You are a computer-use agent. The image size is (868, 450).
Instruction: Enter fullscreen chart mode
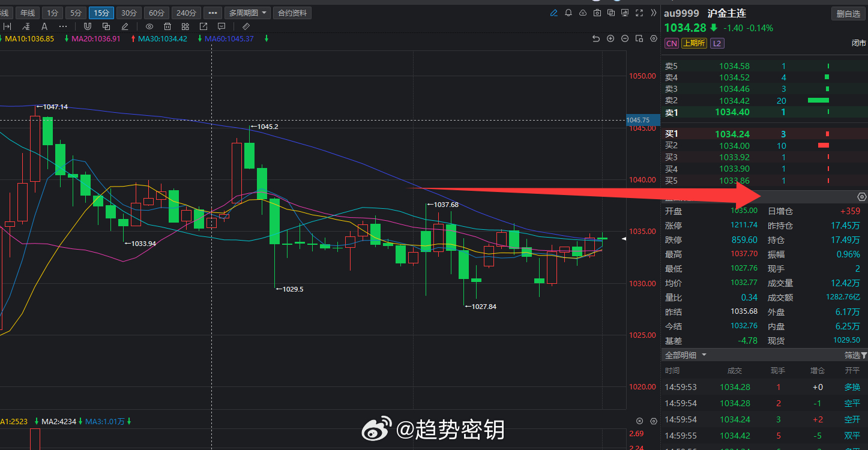pyautogui.click(x=639, y=13)
